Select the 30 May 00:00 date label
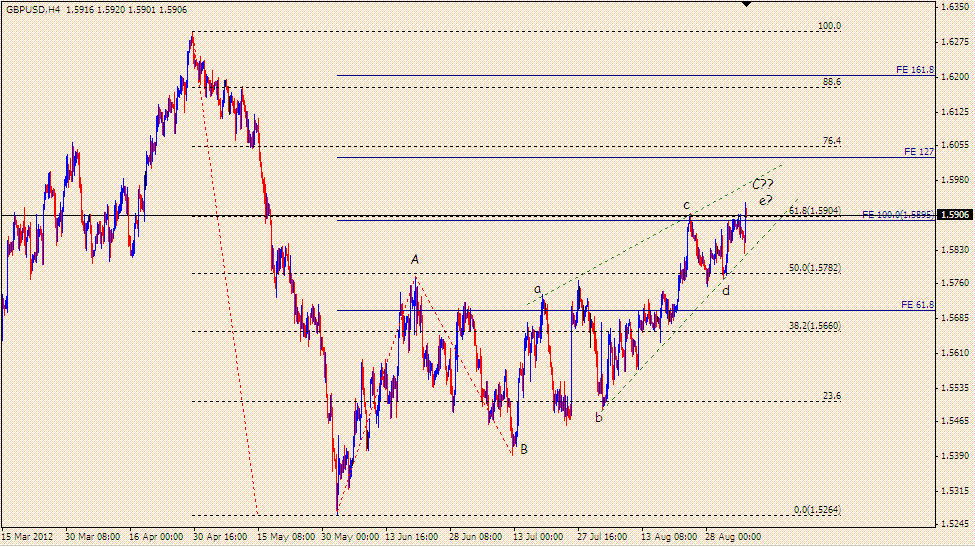The image size is (975, 547). [x=349, y=536]
